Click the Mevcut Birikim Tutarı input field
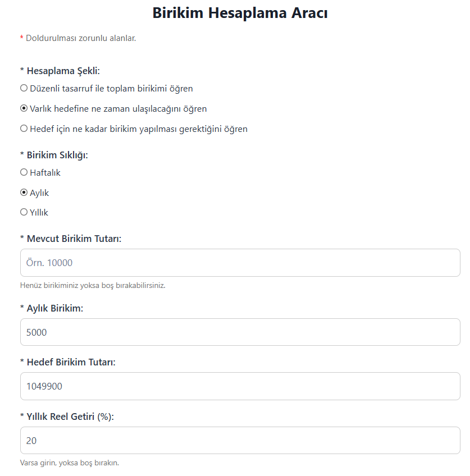The width and height of the screenshot is (470, 476). click(x=240, y=263)
